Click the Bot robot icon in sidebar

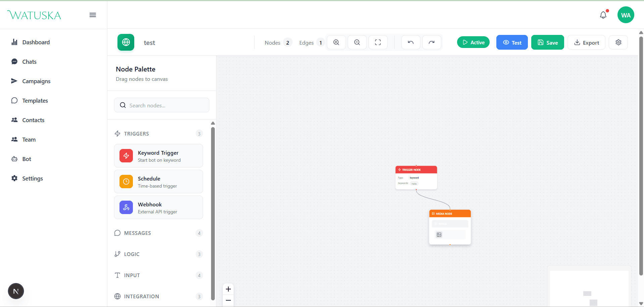coord(14,159)
